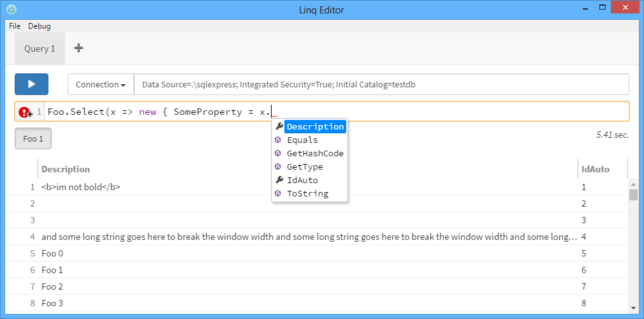Click the IdAuto column header
This screenshot has height=319, width=644.
coord(603,169)
